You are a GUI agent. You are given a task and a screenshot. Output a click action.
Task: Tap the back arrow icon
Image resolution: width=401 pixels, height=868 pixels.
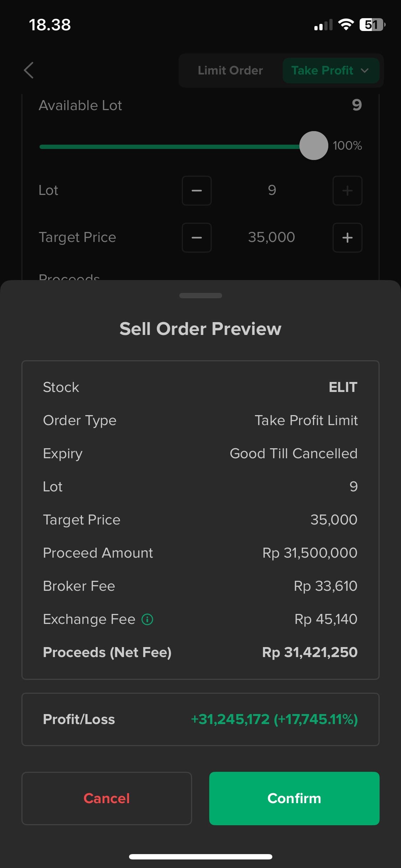(x=29, y=70)
